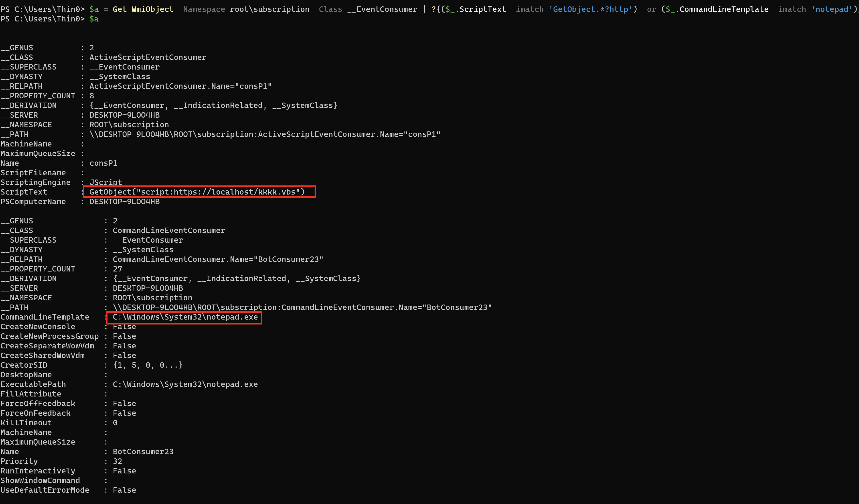Click the CreateSharedWowVdm property label
The width and height of the screenshot is (859, 504).
point(43,355)
